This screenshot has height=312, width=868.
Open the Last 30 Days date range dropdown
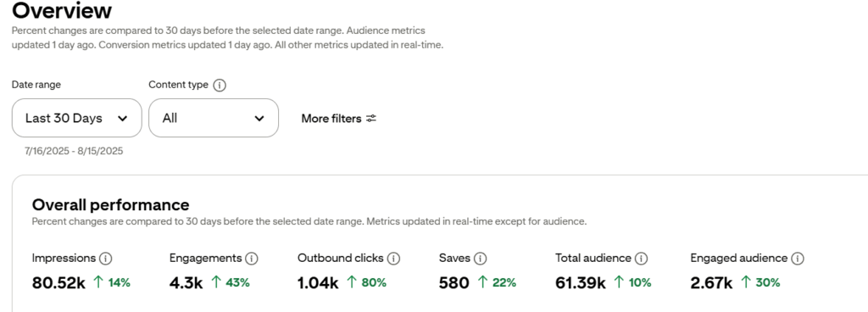point(77,118)
